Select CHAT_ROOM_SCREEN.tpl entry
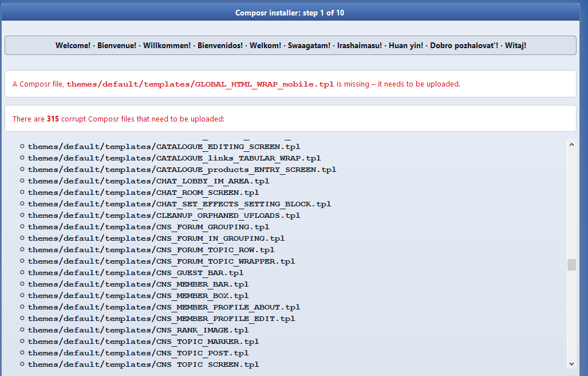Viewport: 588px width, 376px height. pos(143,193)
